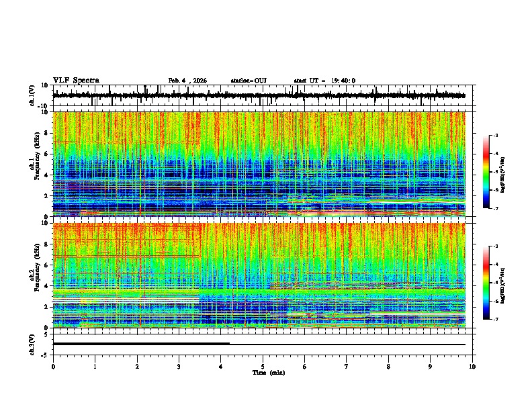Click the "9" minute tick label
The width and height of the screenshot is (532, 411).
pos(430,367)
